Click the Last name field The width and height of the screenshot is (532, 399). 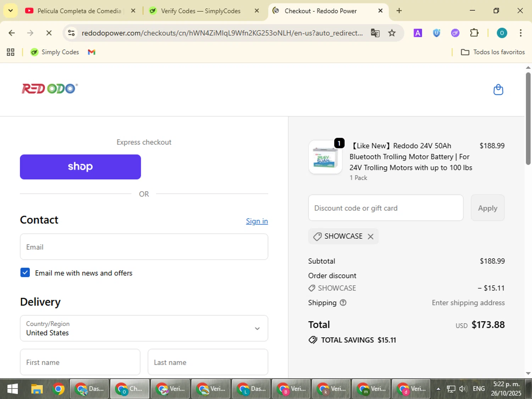[208, 362]
